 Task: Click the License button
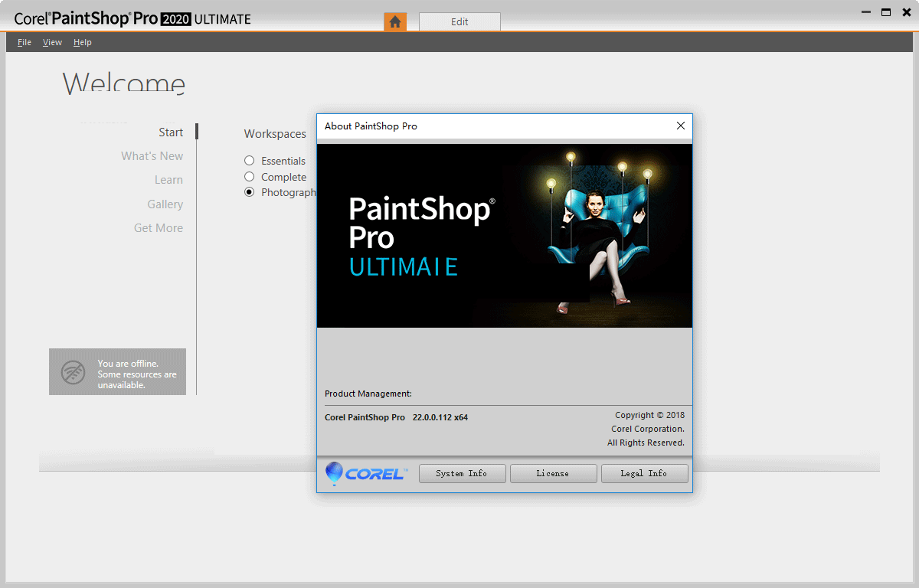pyautogui.click(x=553, y=473)
